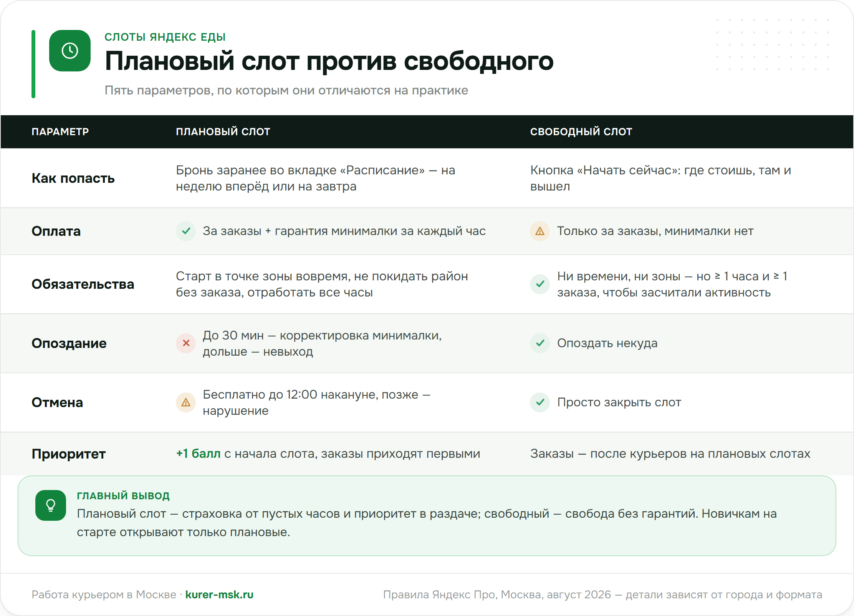Click the cell 'Старт в точке зоны вовремя'
854x616 pixels.
(x=322, y=284)
